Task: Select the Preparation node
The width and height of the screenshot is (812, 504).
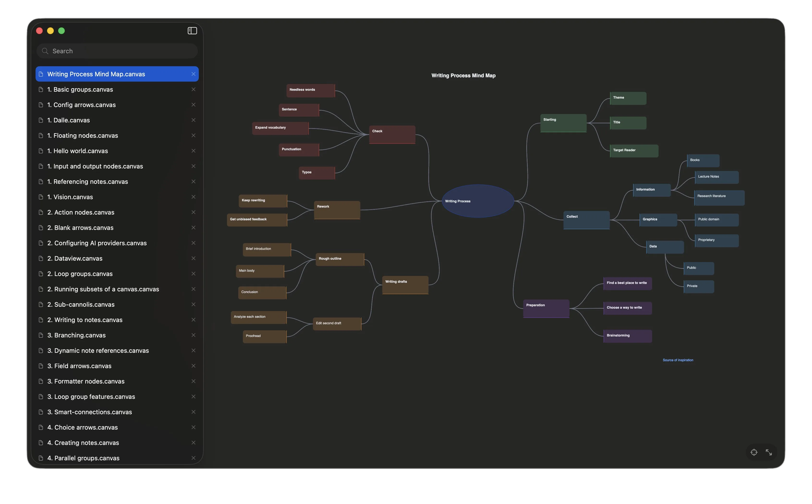Action: pyautogui.click(x=546, y=309)
